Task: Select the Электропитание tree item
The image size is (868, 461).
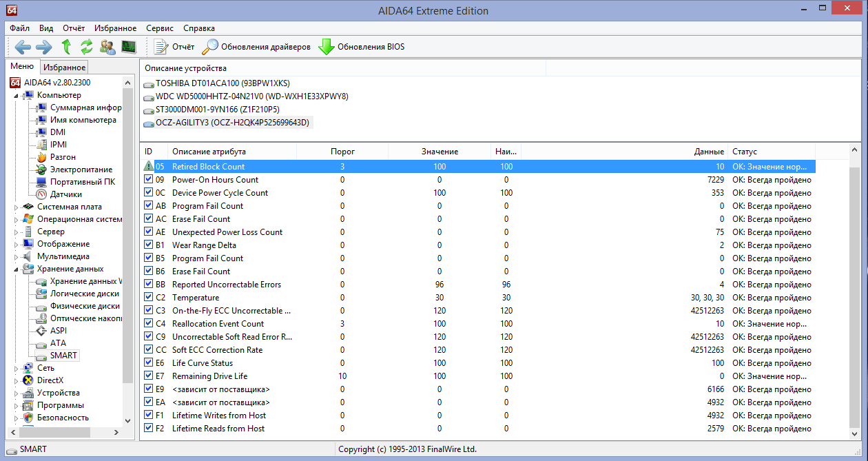Action: pyautogui.click(x=74, y=170)
